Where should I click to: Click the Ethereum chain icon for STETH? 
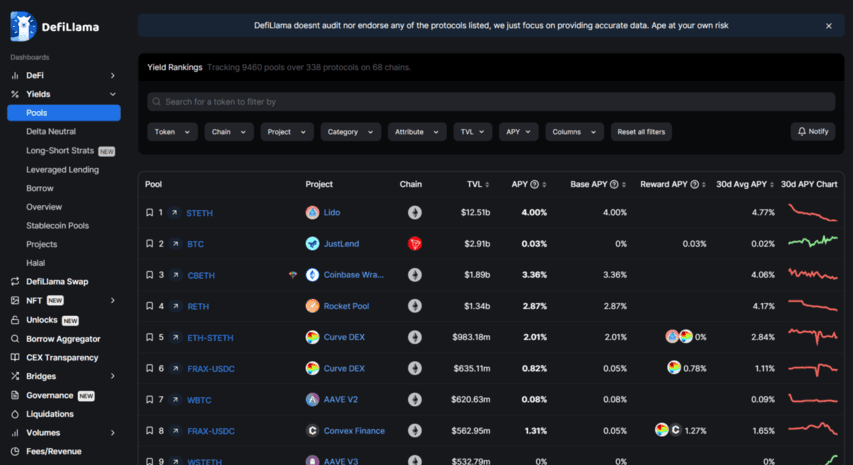[415, 212]
